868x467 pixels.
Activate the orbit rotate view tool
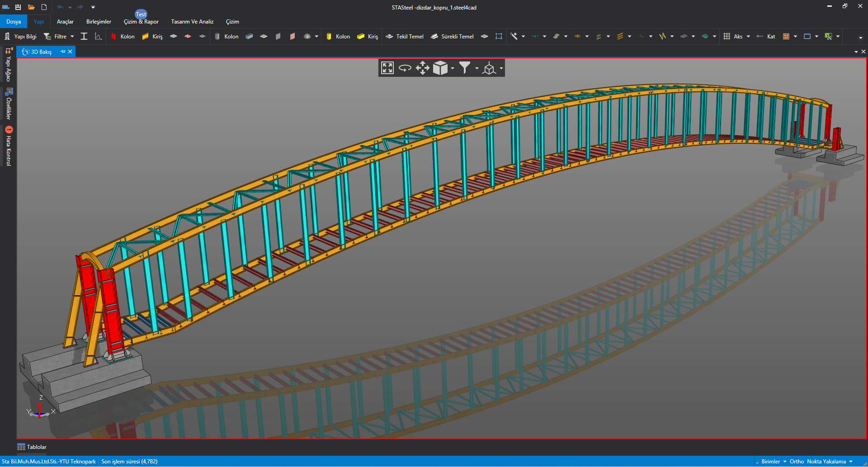coord(405,68)
